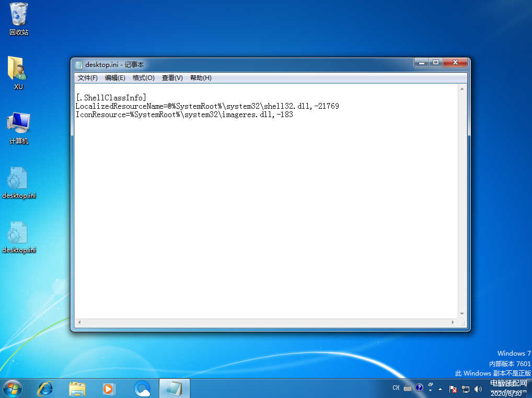Launch Windows Media Player from the taskbar
Viewport: 532px width, 398px height.
click(x=109, y=389)
